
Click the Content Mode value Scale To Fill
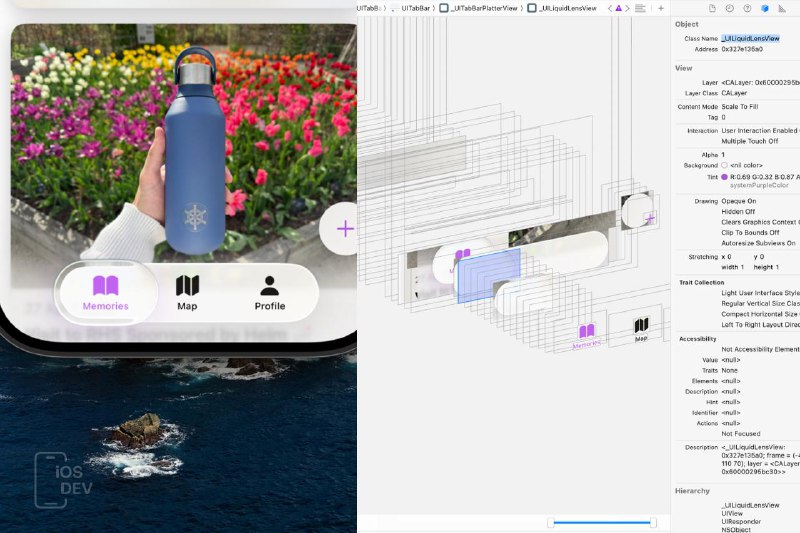pos(740,107)
